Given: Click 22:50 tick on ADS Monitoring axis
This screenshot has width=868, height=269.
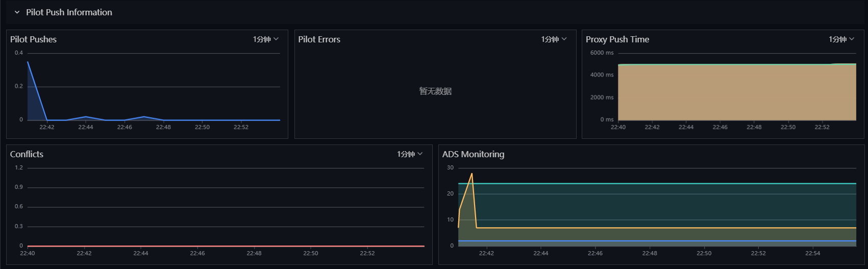Looking at the screenshot, I should [x=704, y=253].
